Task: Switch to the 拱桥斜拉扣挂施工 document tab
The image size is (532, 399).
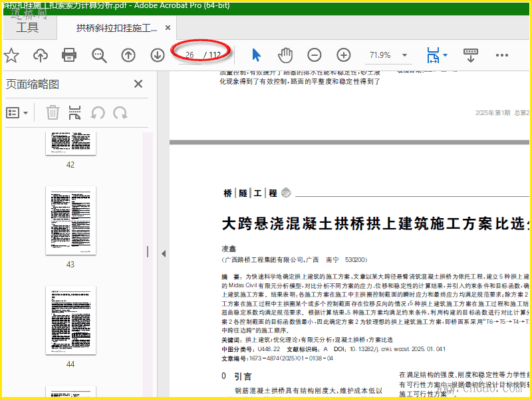Action: (116, 28)
